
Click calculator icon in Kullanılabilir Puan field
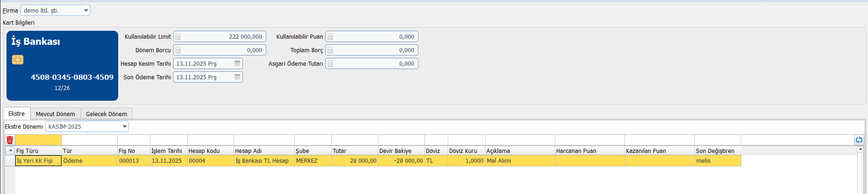click(x=330, y=37)
